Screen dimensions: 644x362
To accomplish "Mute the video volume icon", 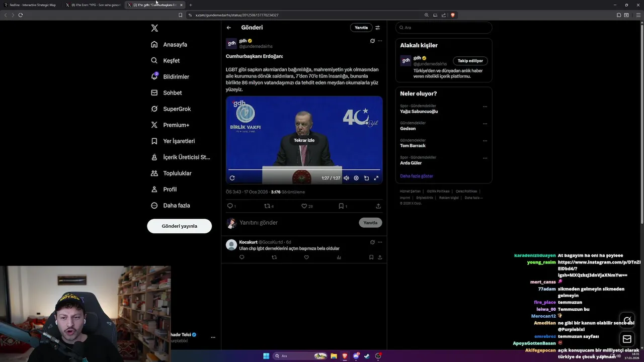I will tap(346, 178).
